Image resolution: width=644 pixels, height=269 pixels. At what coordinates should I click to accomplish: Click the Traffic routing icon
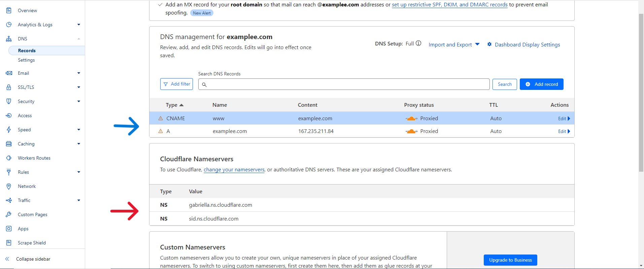point(9,200)
